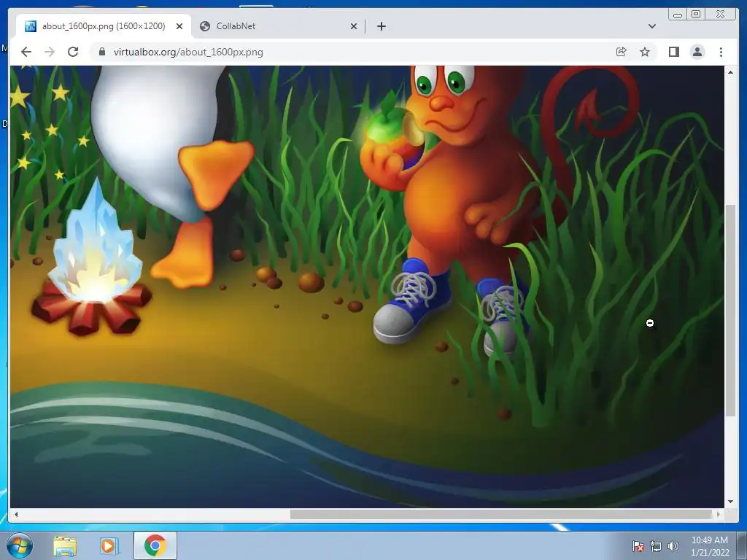Launch Windows Media Player from taskbar
This screenshot has width=747, height=560.
coord(109,545)
